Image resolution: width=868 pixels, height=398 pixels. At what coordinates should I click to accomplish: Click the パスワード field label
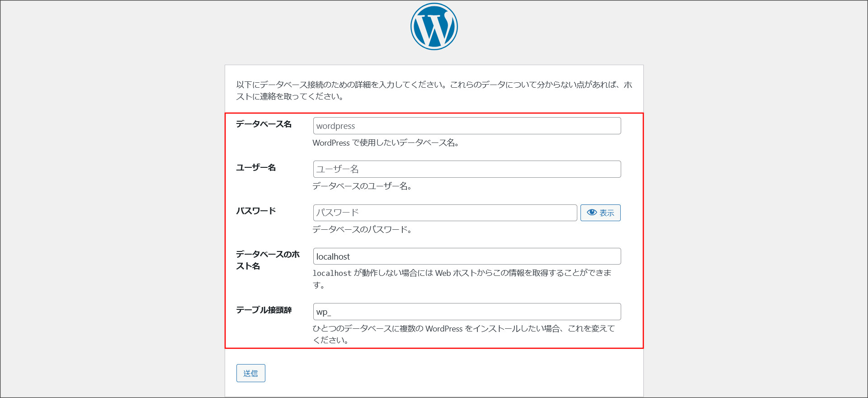256,211
